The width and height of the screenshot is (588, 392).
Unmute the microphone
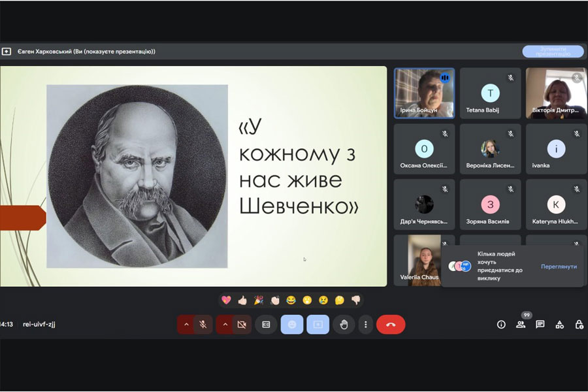point(203,325)
